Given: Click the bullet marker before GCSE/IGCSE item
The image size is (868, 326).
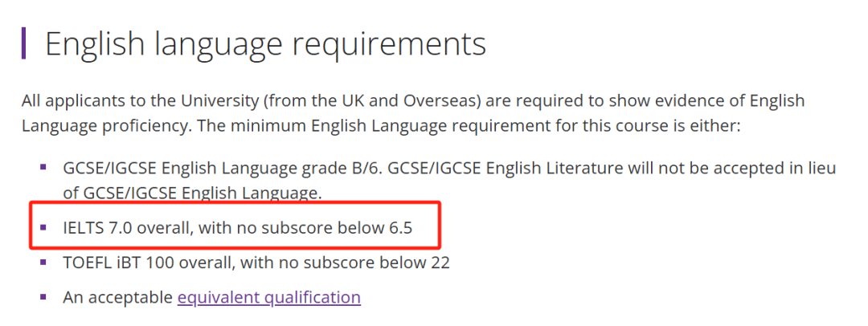Looking at the screenshot, I should coord(43,167).
